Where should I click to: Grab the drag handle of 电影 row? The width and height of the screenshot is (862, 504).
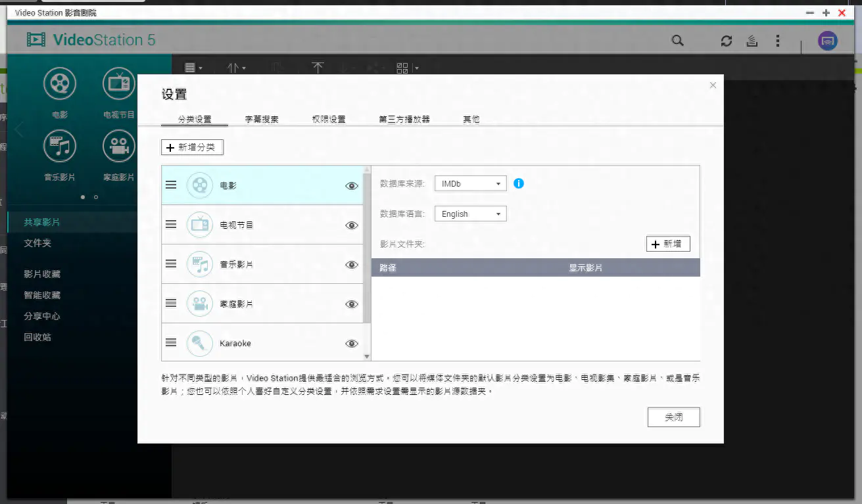tap(171, 185)
